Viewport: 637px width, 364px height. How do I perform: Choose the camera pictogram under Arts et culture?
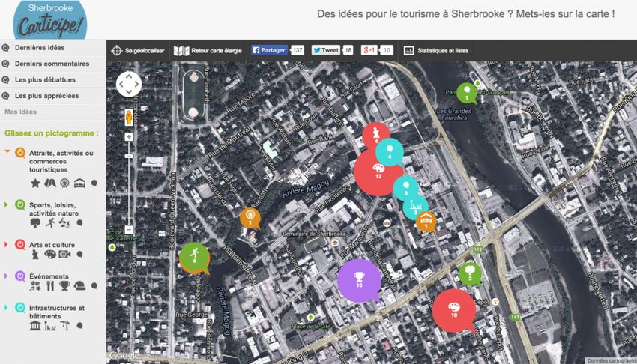click(x=64, y=255)
